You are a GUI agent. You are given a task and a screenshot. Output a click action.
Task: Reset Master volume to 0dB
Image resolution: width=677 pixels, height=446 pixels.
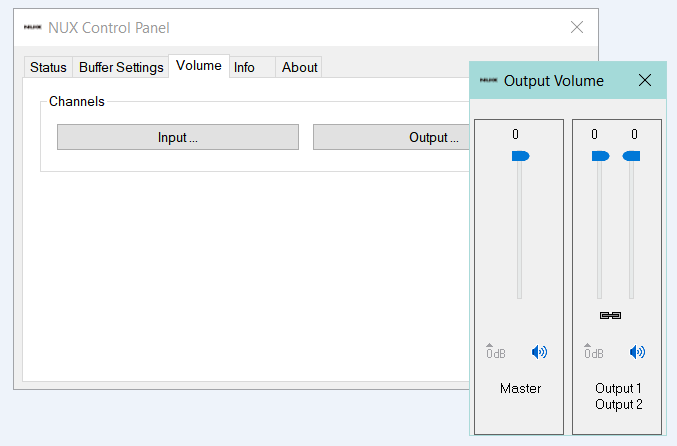495,351
